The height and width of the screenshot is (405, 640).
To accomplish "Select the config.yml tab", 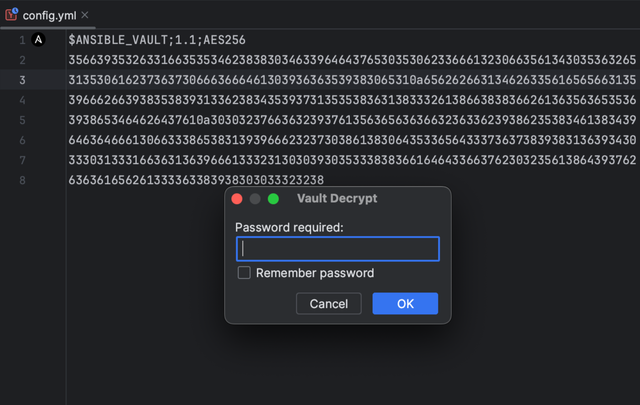I will pos(50,15).
